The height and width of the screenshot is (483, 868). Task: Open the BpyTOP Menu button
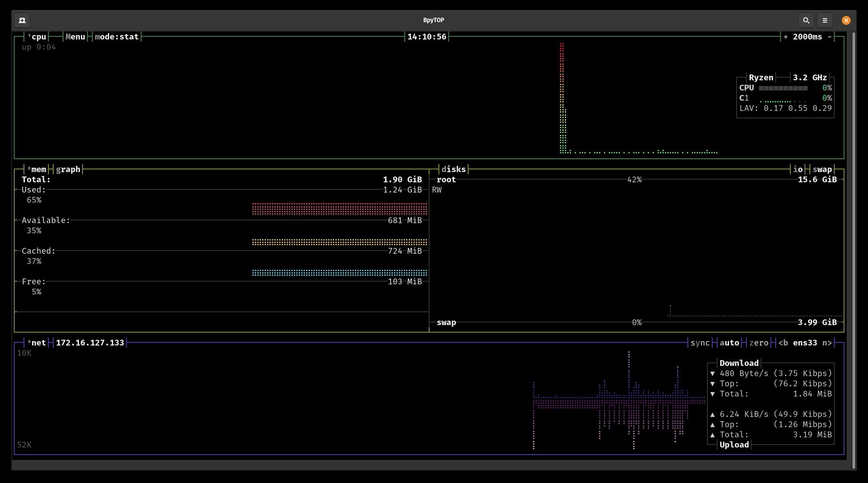(x=75, y=37)
